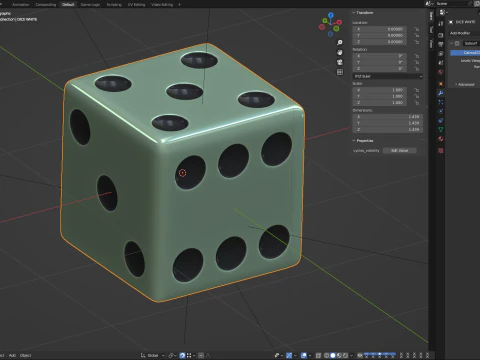
Task: Click the blue Z axis on navigation gizmo
Action: [331, 15]
